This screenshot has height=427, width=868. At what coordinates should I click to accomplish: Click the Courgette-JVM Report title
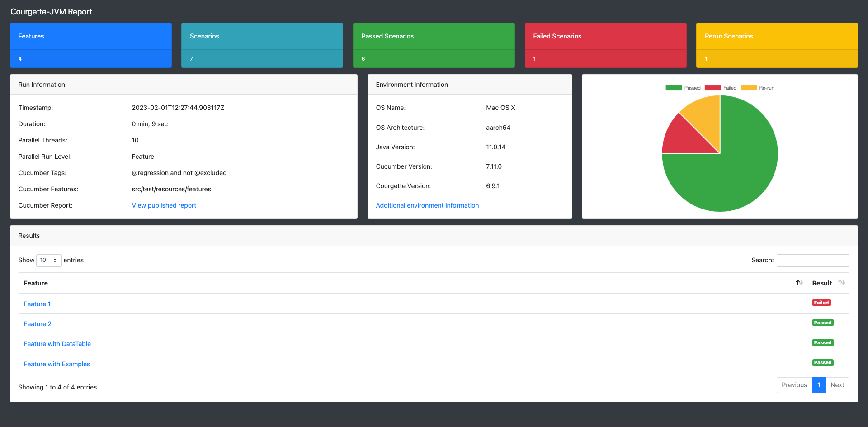point(51,12)
